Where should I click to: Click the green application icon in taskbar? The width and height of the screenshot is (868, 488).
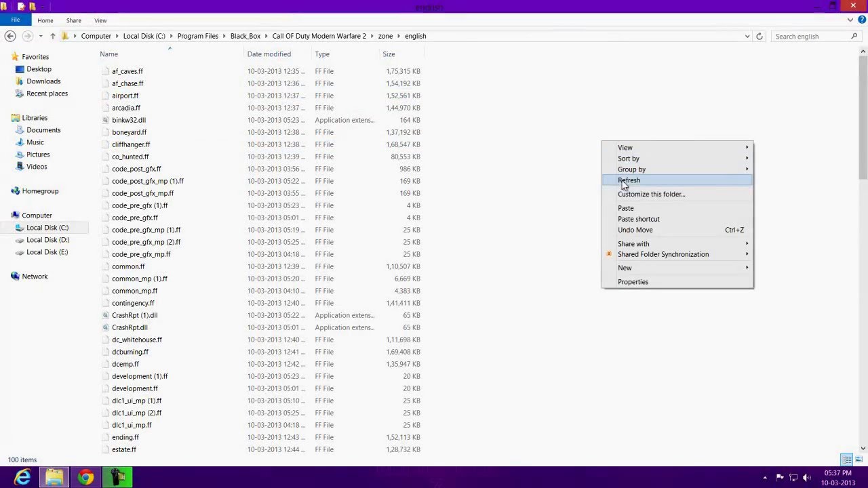[x=117, y=477]
